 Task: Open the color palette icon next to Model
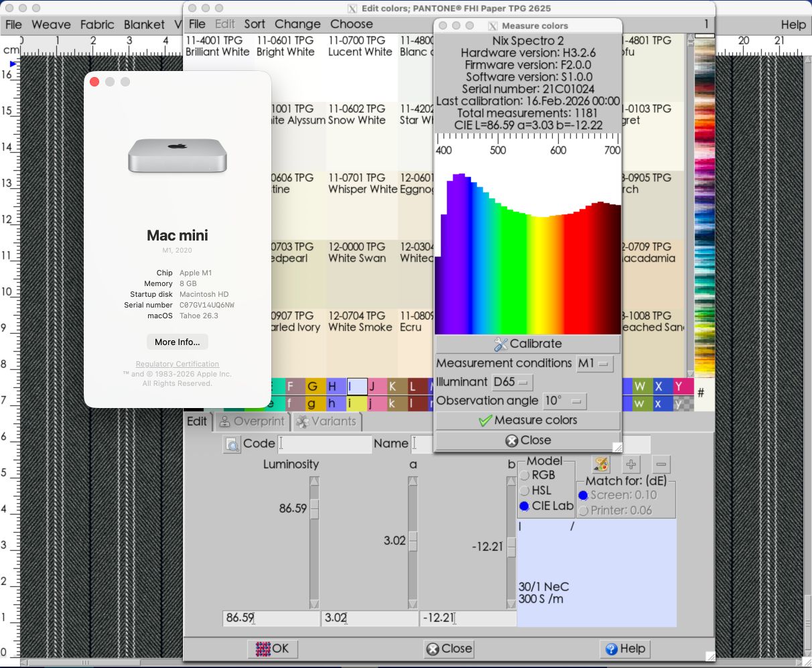point(601,464)
